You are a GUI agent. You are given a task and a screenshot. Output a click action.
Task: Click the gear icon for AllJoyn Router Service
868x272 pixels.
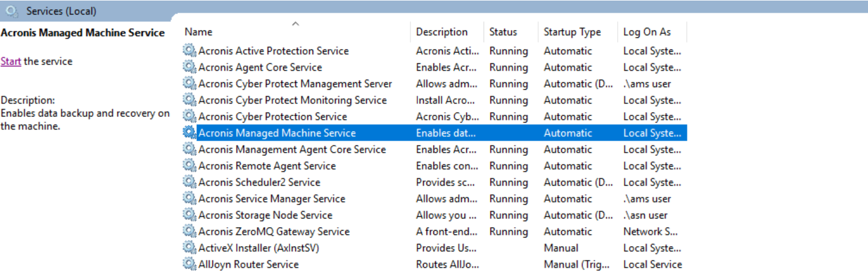(189, 265)
